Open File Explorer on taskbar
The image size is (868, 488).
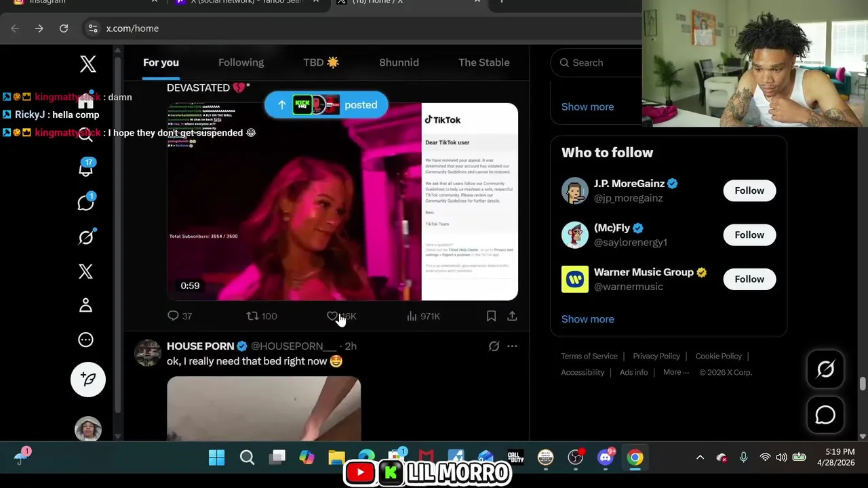[336, 458]
